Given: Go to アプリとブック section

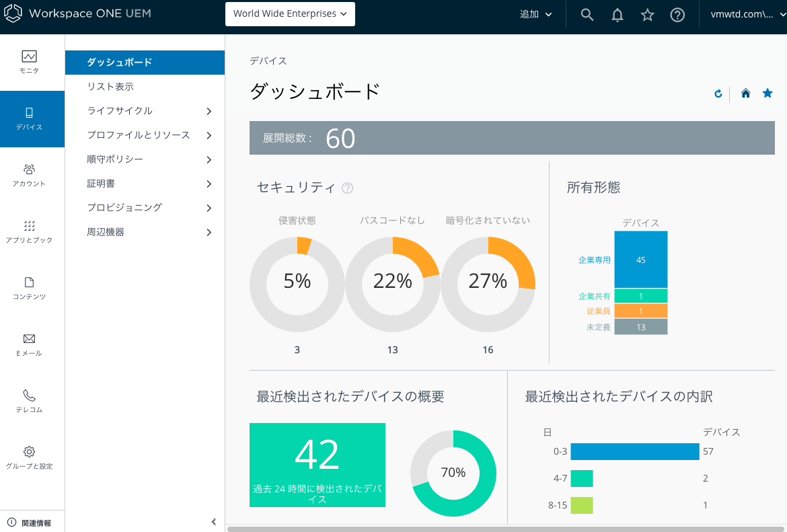Looking at the screenshot, I should coord(29,231).
